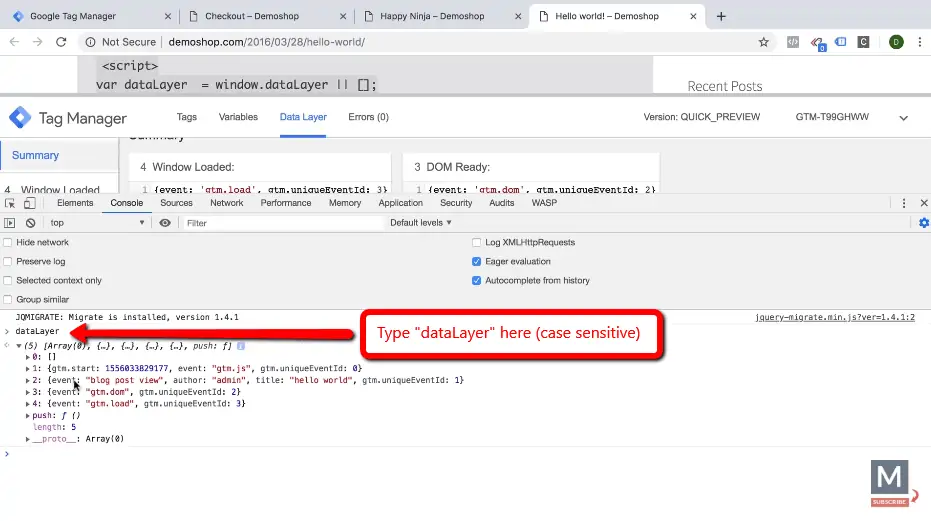Open the green profile avatar
The width and height of the screenshot is (931, 521).
(896, 42)
